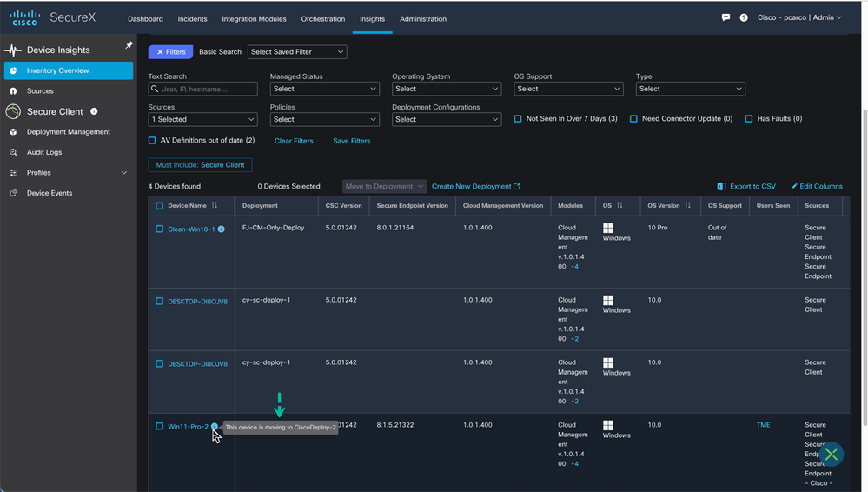The height and width of the screenshot is (492, 868).
Task: Open the Dashboard tab
Action: (x=146, y=19)
